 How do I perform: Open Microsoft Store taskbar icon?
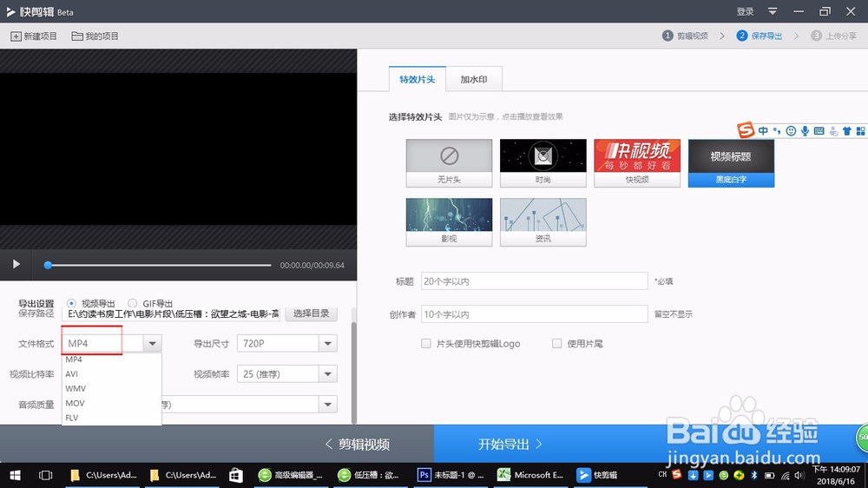(236, 475)
